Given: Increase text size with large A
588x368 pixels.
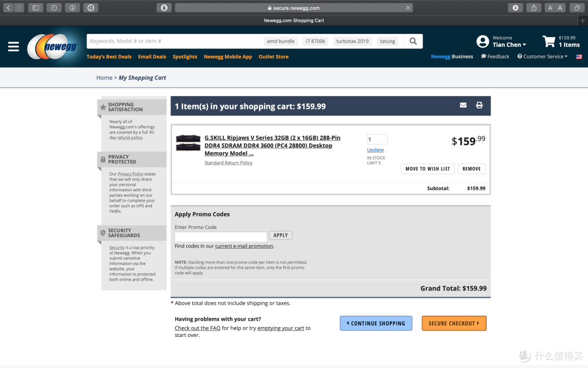Looking at the screenshot, I should 560,8.
